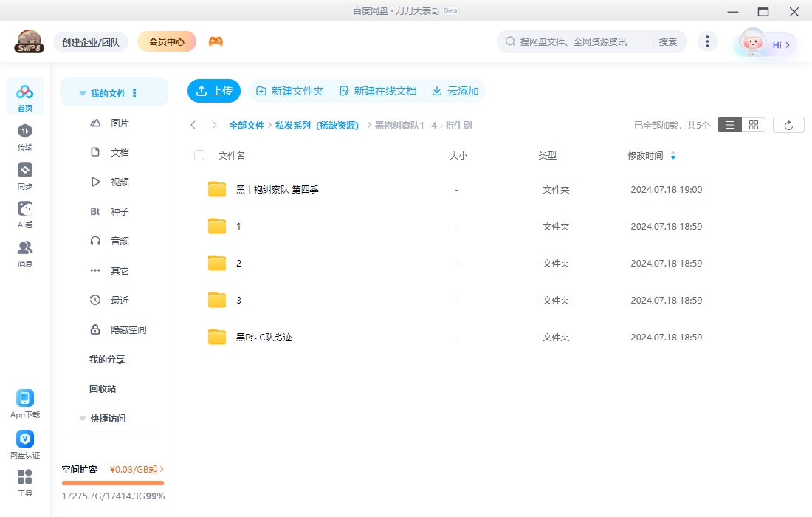Click the 我的文件 three-dot options icon

coord(134,93)
